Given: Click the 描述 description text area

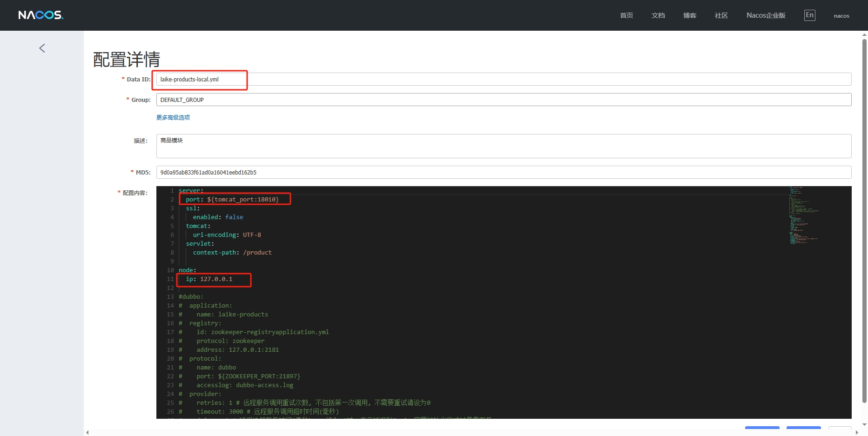Looking at the screenshot, I should point(503,146).
